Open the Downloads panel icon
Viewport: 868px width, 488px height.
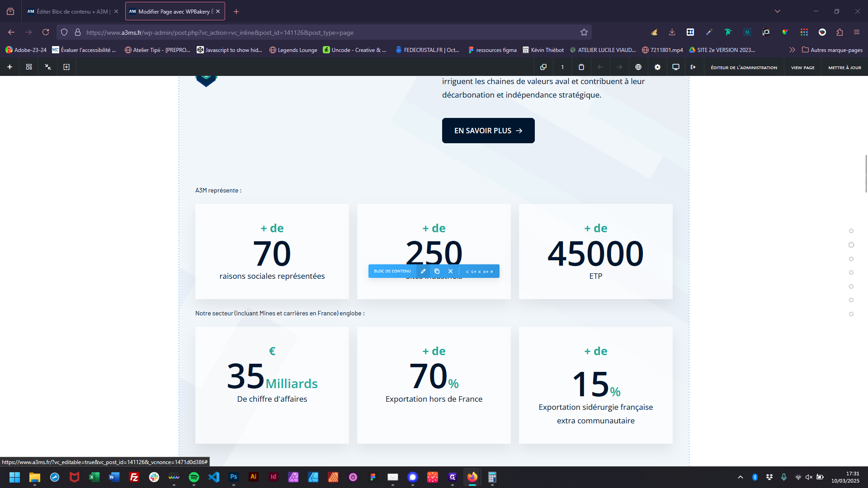[x=672, y=32]
